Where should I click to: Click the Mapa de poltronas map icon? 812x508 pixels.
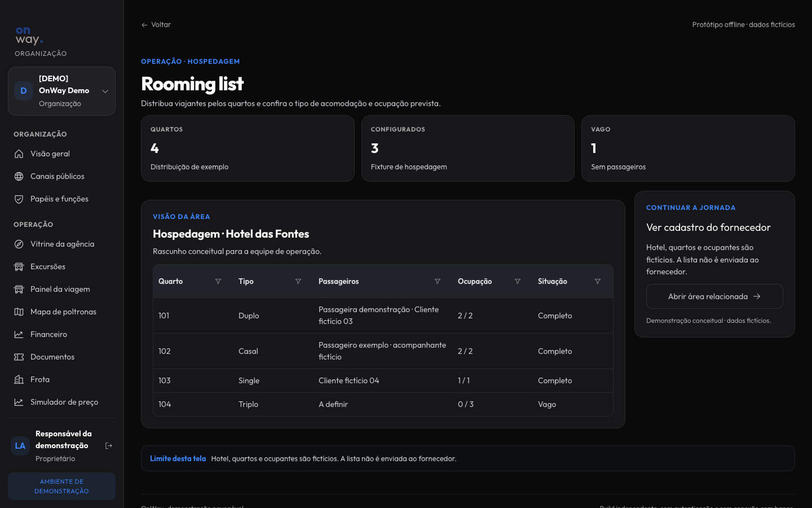19,312
